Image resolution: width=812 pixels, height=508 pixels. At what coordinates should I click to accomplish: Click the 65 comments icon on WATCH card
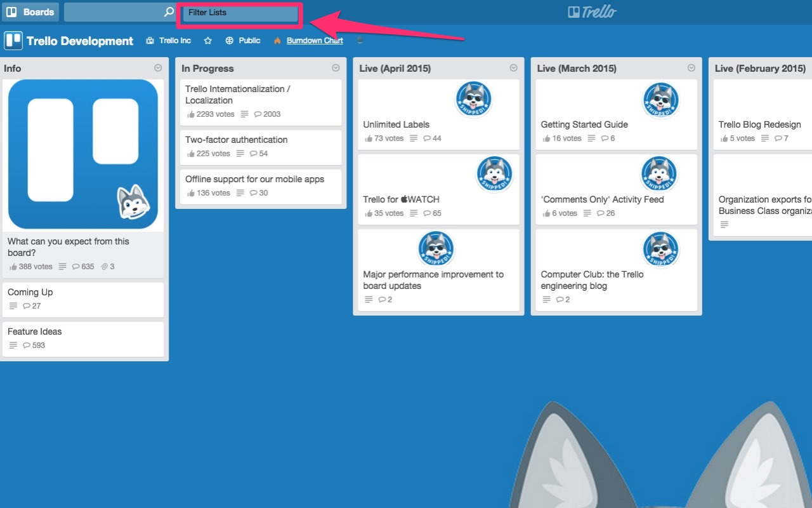427,213
